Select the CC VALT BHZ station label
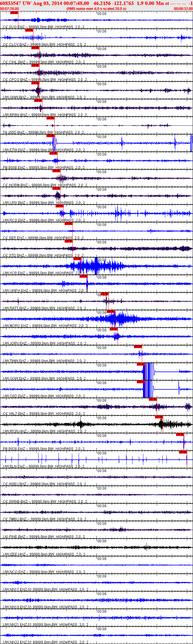This screenshot has height=644, width=193. [44, 414]
